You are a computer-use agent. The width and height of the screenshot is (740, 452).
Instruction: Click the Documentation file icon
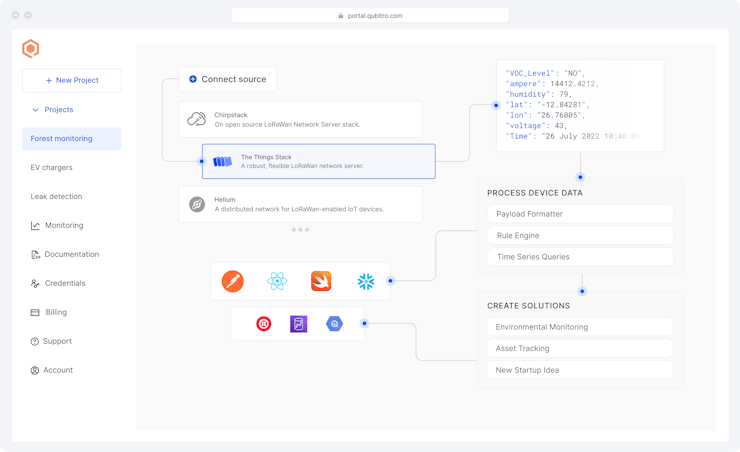pyautogui.click(x=35, y=254)
